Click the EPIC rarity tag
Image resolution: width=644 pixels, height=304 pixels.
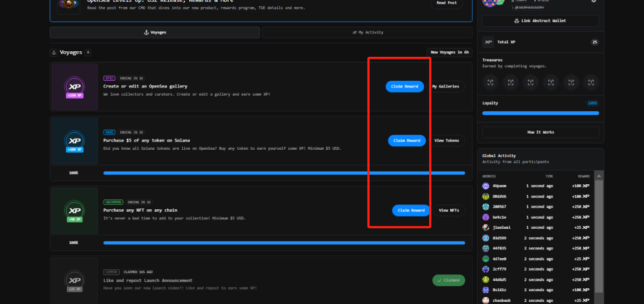(109, 78)
